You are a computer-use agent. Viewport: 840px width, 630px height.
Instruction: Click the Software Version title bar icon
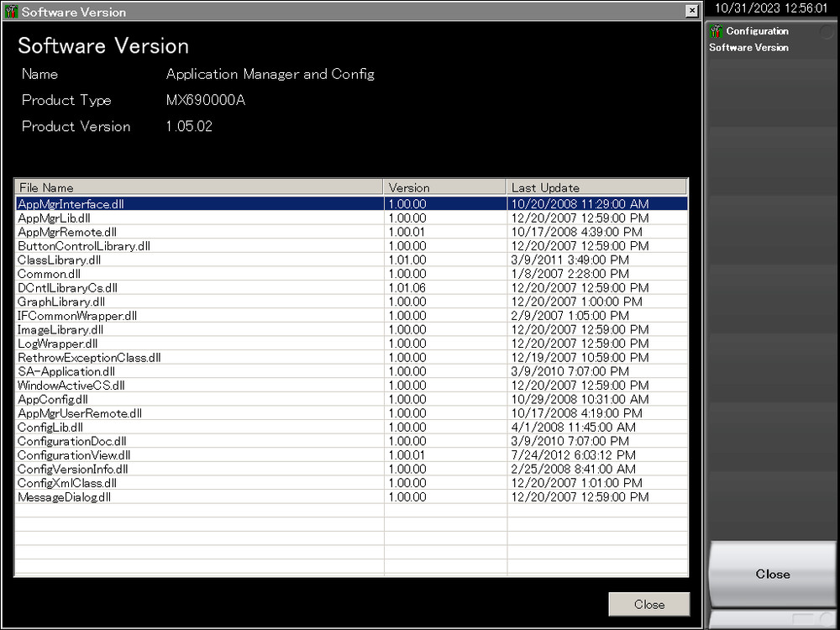point(11,11)
